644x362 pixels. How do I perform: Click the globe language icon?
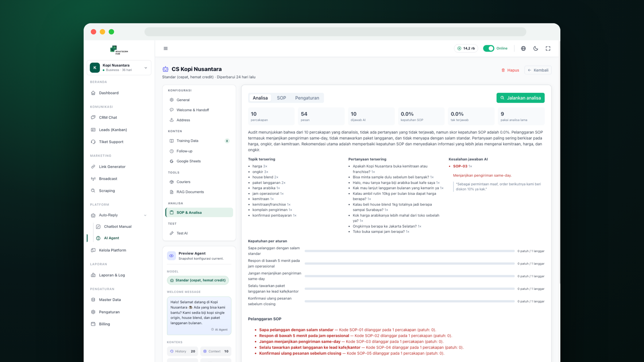coord(523,48)
